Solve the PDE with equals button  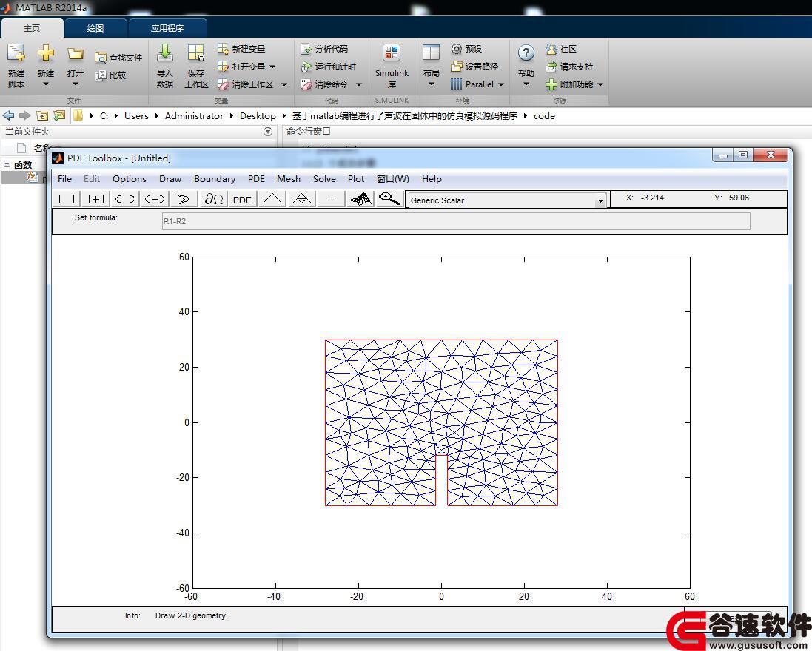point(332,199)
